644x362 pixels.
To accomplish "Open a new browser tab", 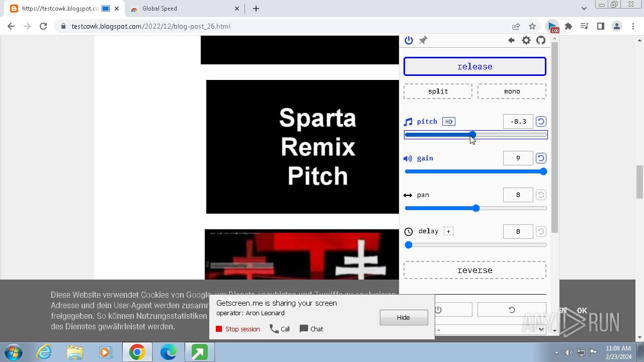I will (x=256, y=9).
